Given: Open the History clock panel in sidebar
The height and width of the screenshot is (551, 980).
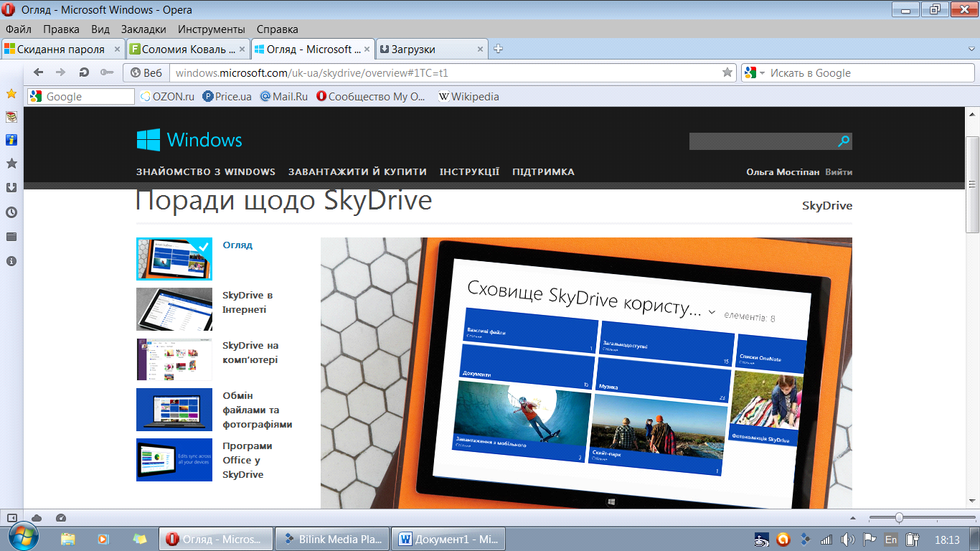Looking at the screenshot, I should [11, 212].
